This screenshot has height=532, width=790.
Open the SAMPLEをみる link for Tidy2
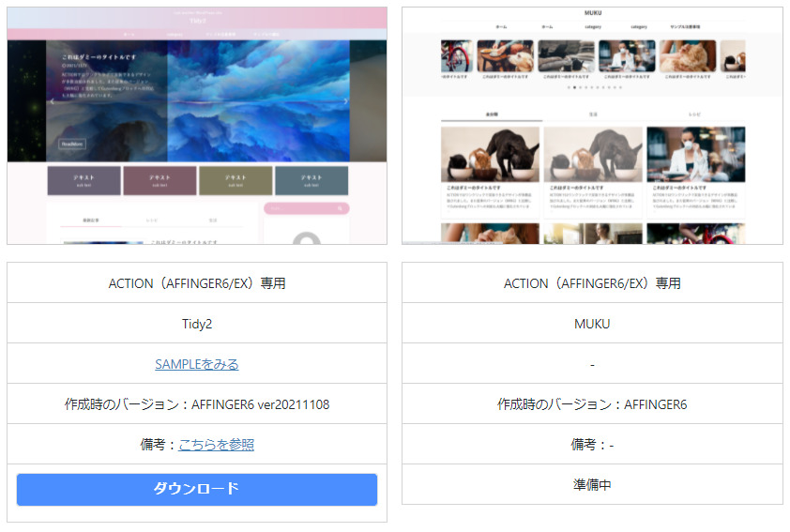point(197,364)
